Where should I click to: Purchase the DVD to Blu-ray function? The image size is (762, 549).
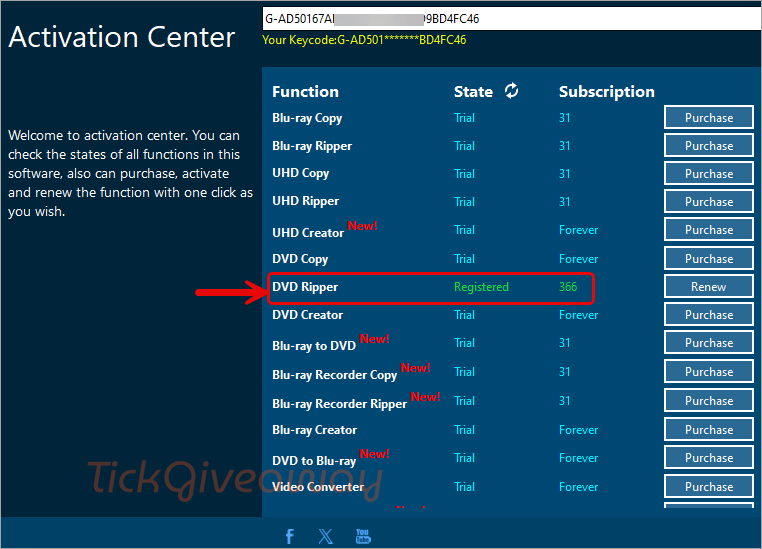(709, 458)
